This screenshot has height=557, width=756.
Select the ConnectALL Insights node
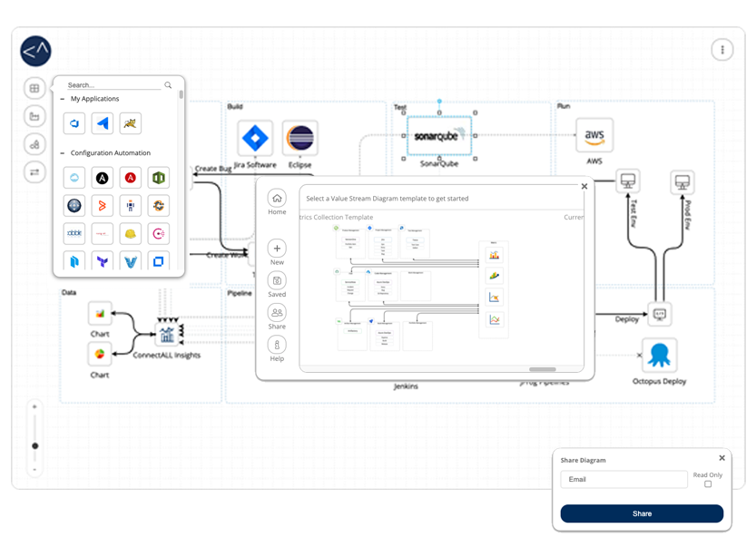(167, 334)
